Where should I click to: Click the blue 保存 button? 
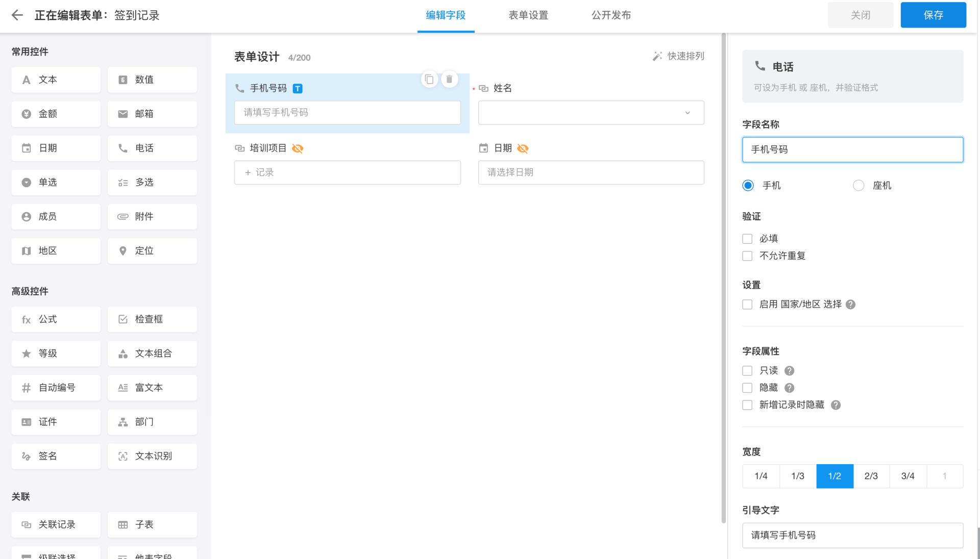click(x=933, y=15)
